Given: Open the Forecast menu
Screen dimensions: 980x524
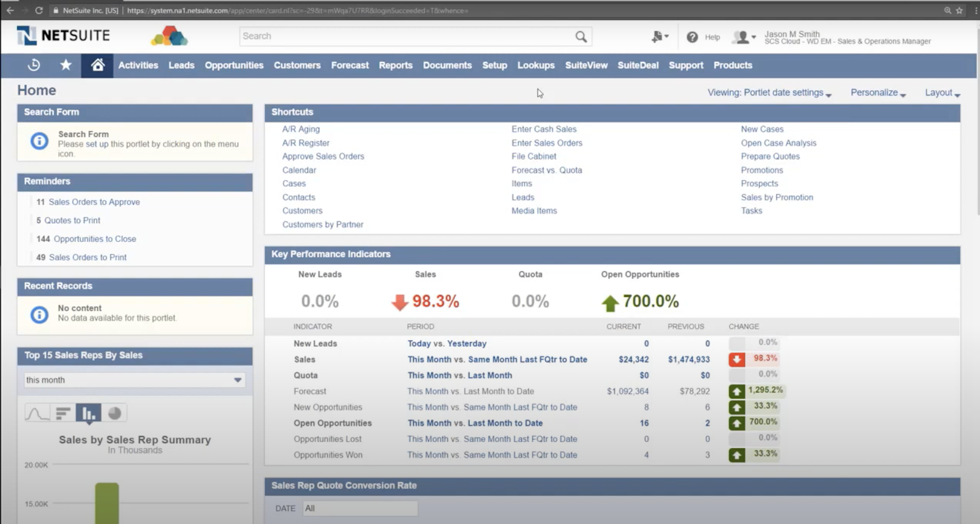Looking at the screenshot, I should tap(350, 65).
